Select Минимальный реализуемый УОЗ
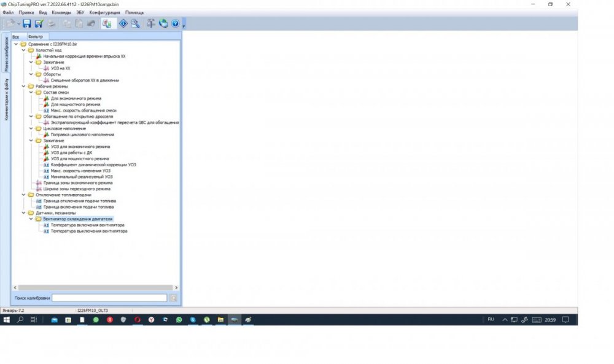 click(x=82, y=177)
